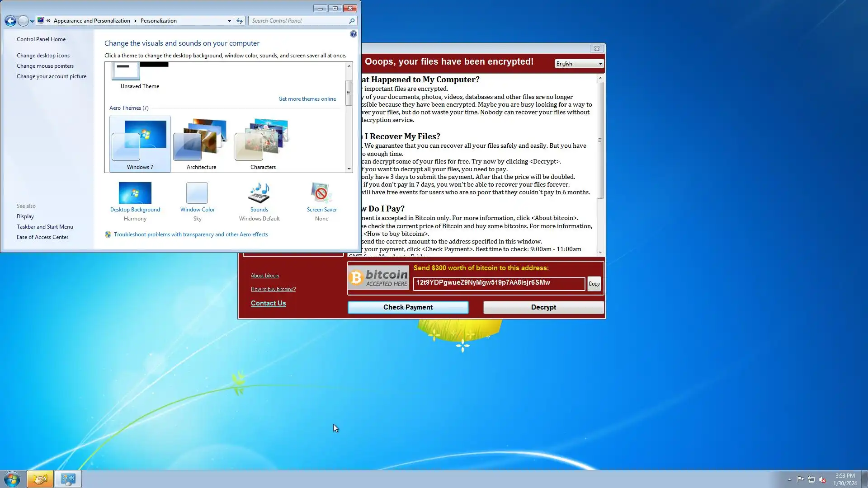Open the Contact Us link
The width and height of the screenshot is (868, 488).
pos(268,303)
